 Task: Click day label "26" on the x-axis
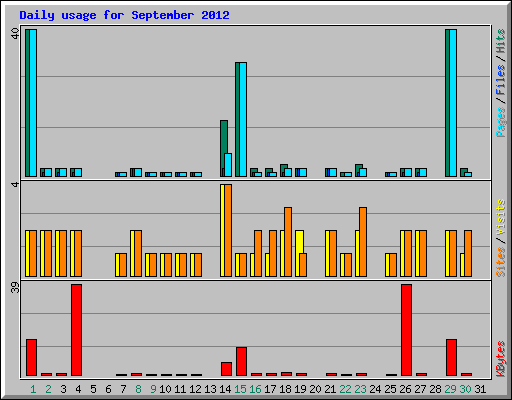pos(405,389)
